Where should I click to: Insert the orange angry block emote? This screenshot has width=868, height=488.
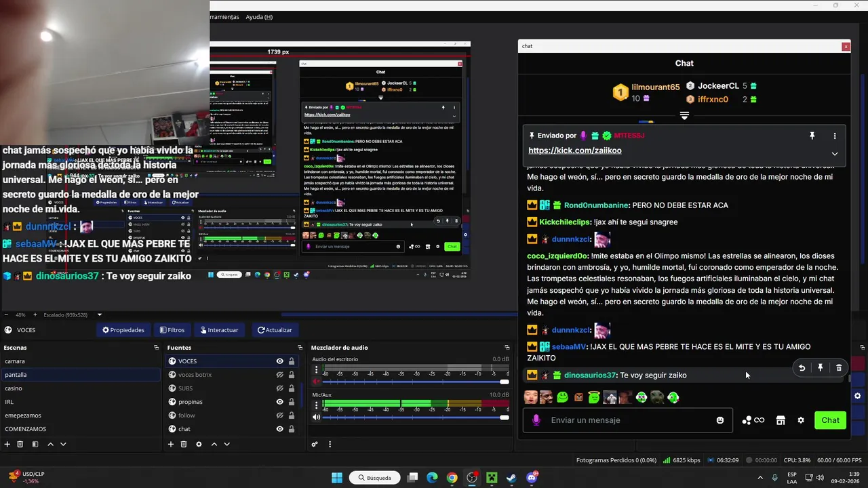[578, 398]
